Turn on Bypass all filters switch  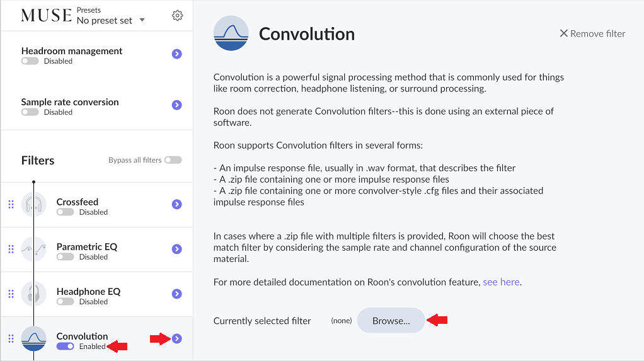point(173,160)
